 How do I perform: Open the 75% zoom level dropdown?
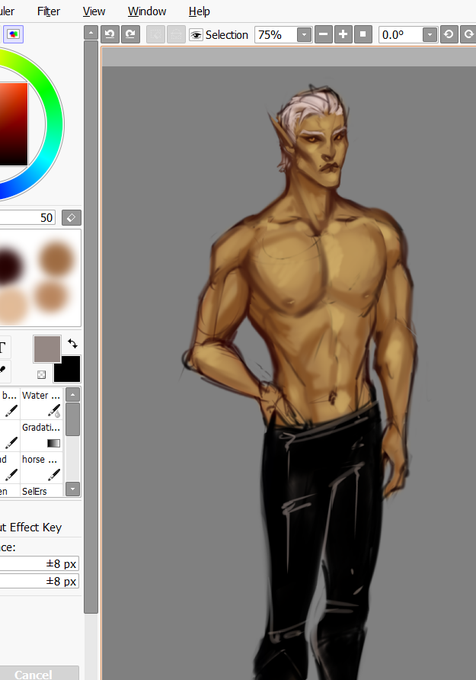point(304,35)
